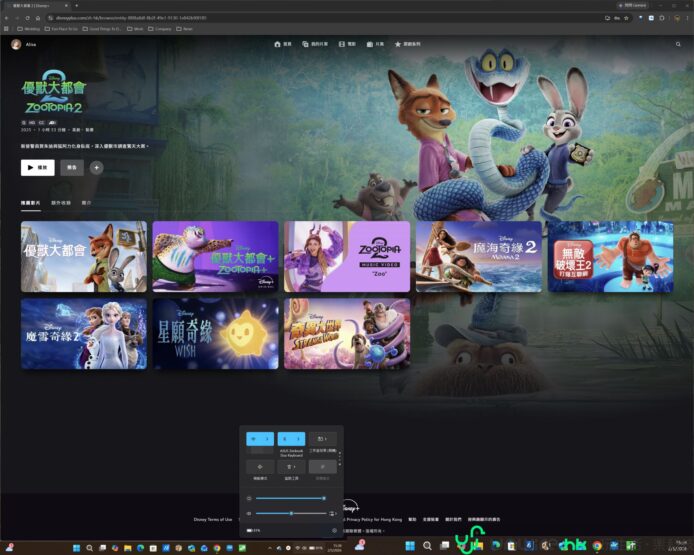Viewport: 694px width, 555px height.
Task: Click the browser back arrow
Action: tap(6, 18)
